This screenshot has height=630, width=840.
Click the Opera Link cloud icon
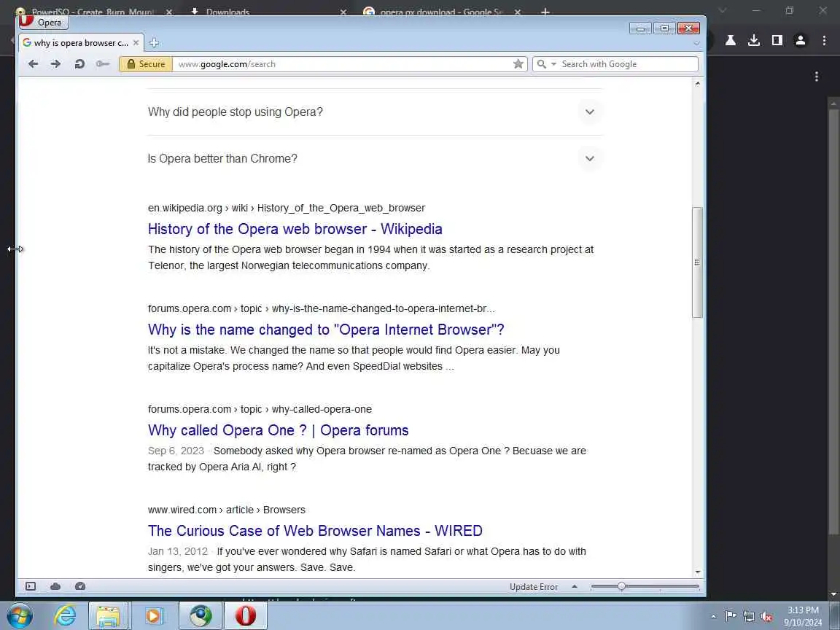[x=55, y=586]
